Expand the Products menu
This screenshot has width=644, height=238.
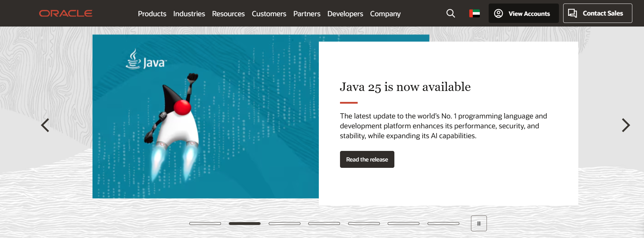click(152, 14)
